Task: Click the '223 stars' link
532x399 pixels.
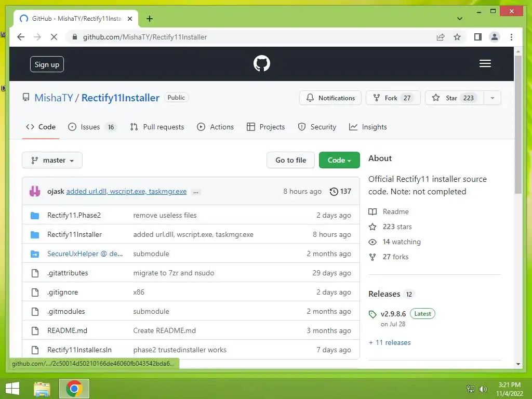Action: coord(397,227)
